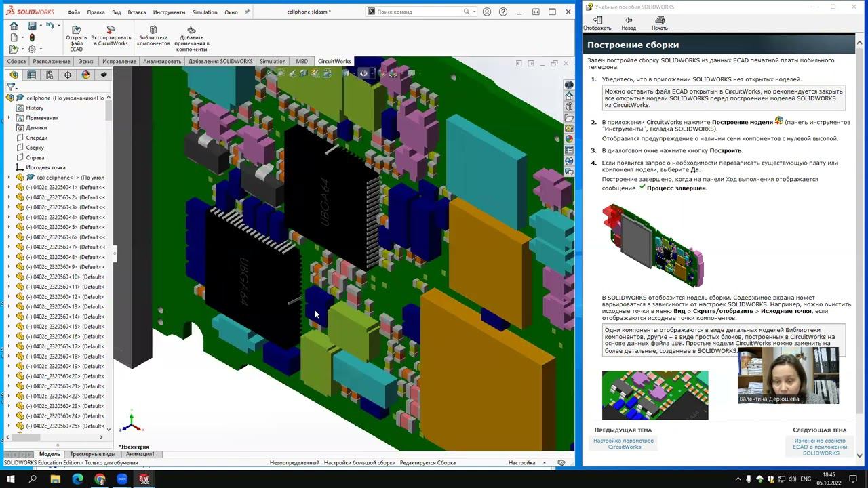The image size is (868, 488).
Task: Expand the 0402c_2320560<1> component node
Action: click(x=9, y=187)
